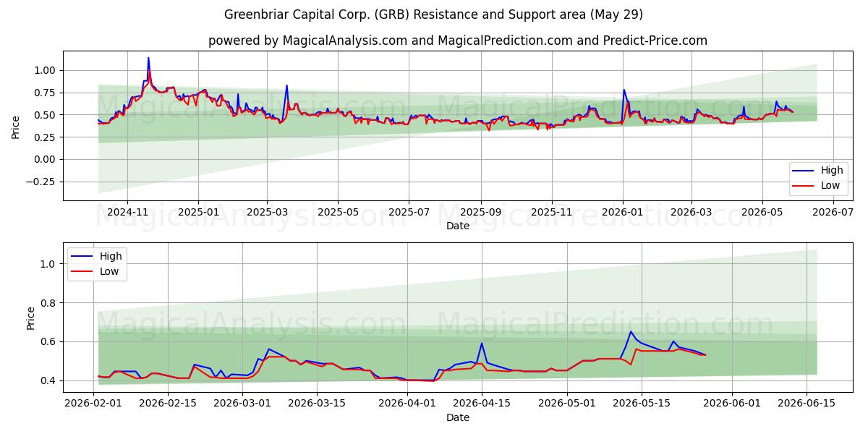
Task: Click the 2026-02-01 date tick label
Action: [x=94, y=404]
